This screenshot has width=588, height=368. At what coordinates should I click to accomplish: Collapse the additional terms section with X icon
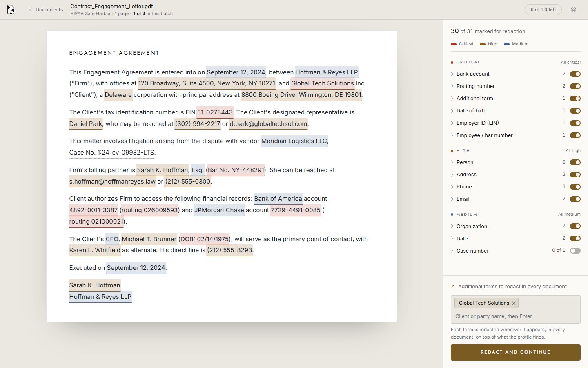pos(453,287)
